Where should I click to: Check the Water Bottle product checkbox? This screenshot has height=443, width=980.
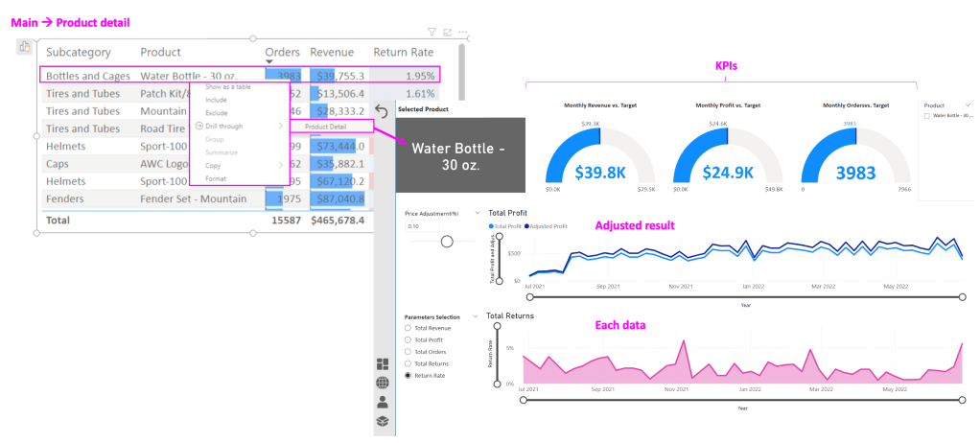tap(926, 115)
